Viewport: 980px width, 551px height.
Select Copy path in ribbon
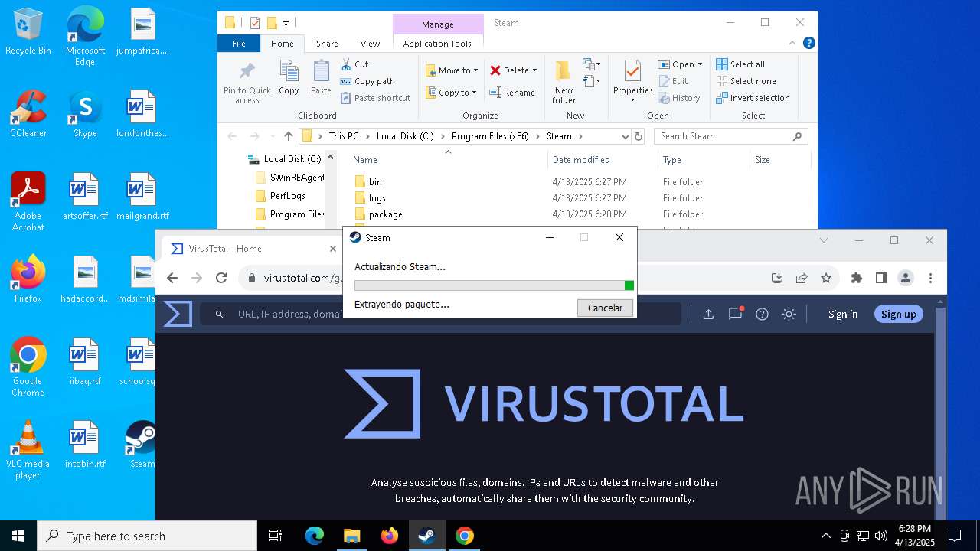pyautogui.click(x=367, y=81)
